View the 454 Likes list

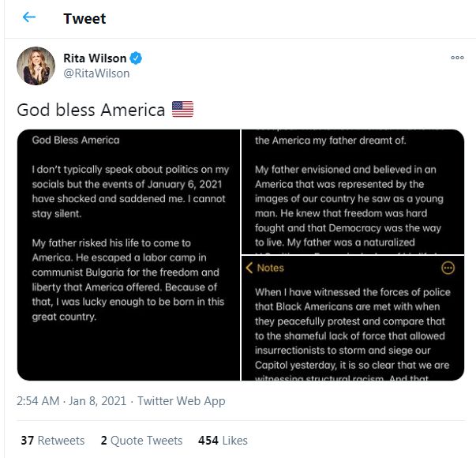(x=223, y=441)
